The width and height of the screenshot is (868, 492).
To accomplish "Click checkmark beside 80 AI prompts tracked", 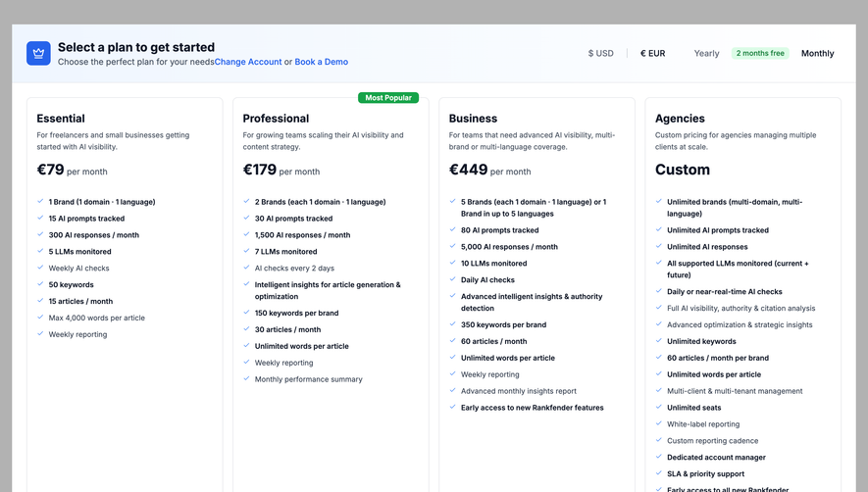I will coord(453,229).
